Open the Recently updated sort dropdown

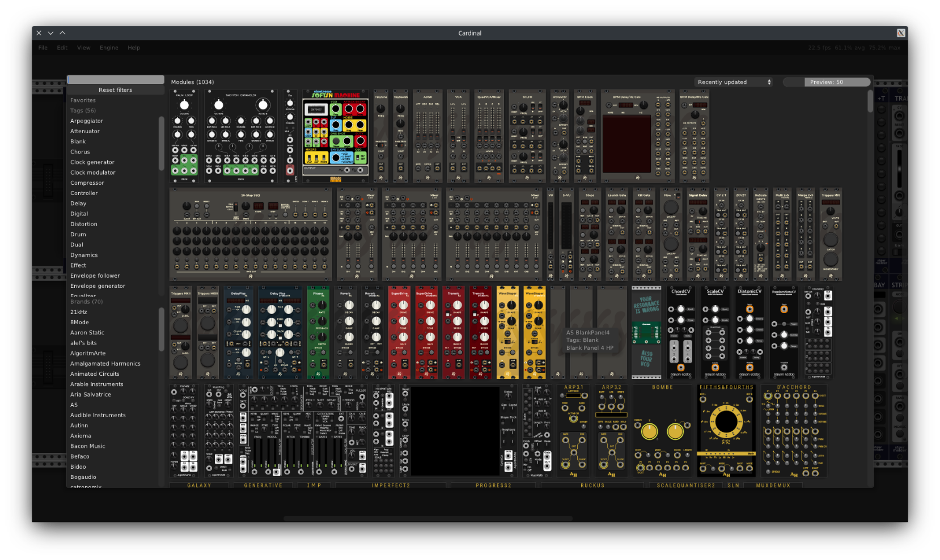[734, 82]
